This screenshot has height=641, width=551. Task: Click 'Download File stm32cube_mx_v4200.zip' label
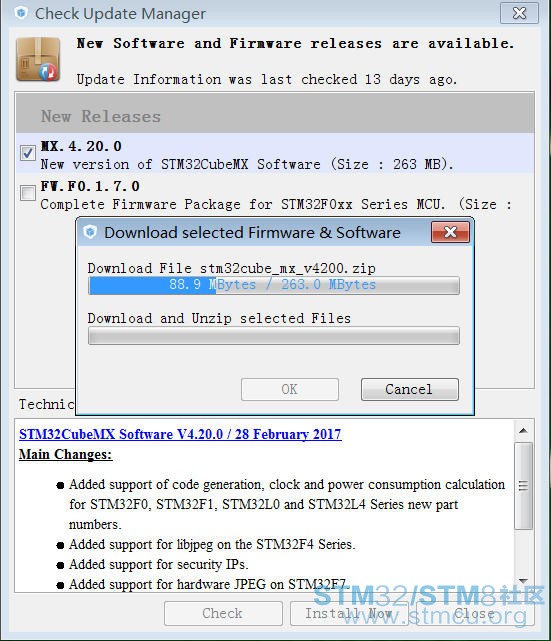(x=231, y=268)
